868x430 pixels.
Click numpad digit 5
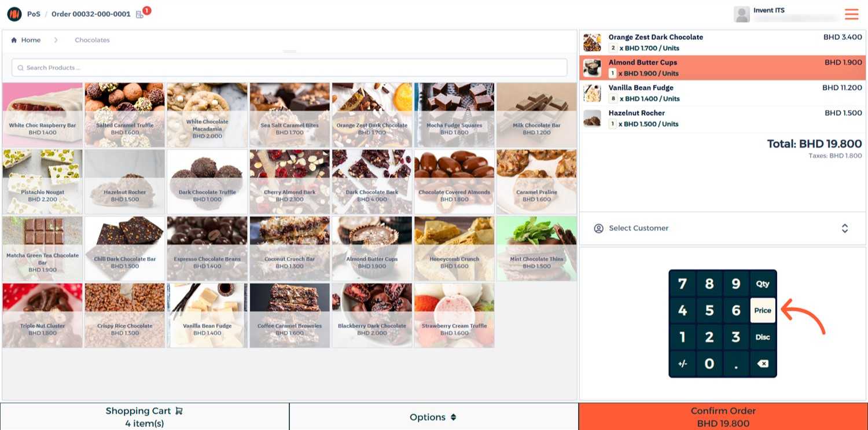coord(709,310)
